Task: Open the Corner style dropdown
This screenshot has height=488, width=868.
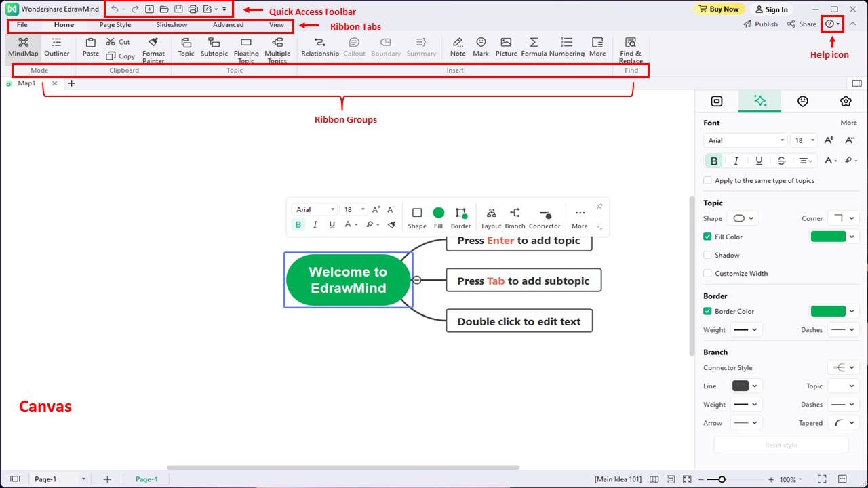Action: point(844,218)
